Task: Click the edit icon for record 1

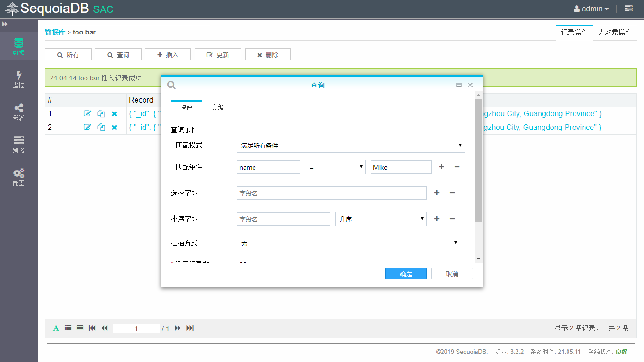Action: (x=87, y=114)
